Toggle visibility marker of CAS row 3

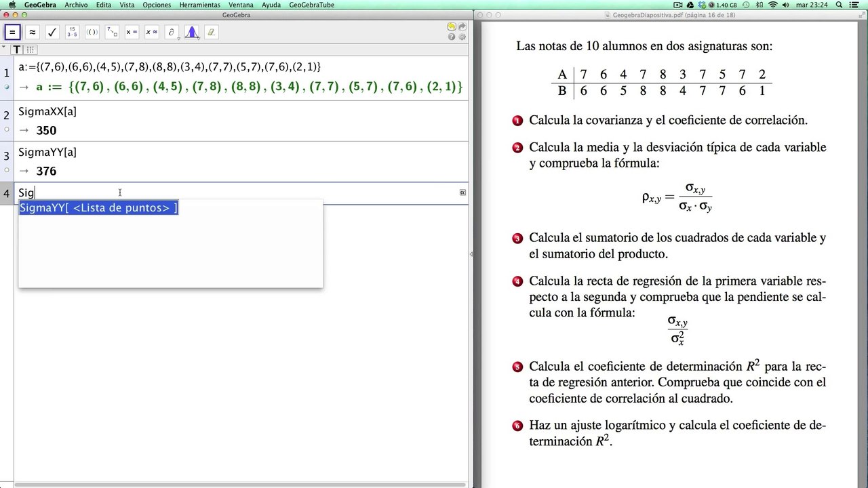(6, 170)
